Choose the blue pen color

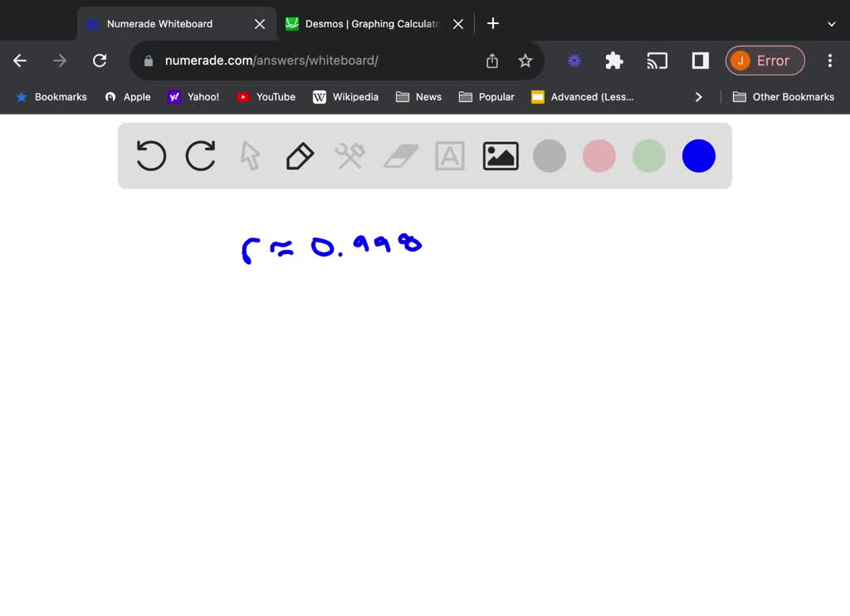click(699, 156)
